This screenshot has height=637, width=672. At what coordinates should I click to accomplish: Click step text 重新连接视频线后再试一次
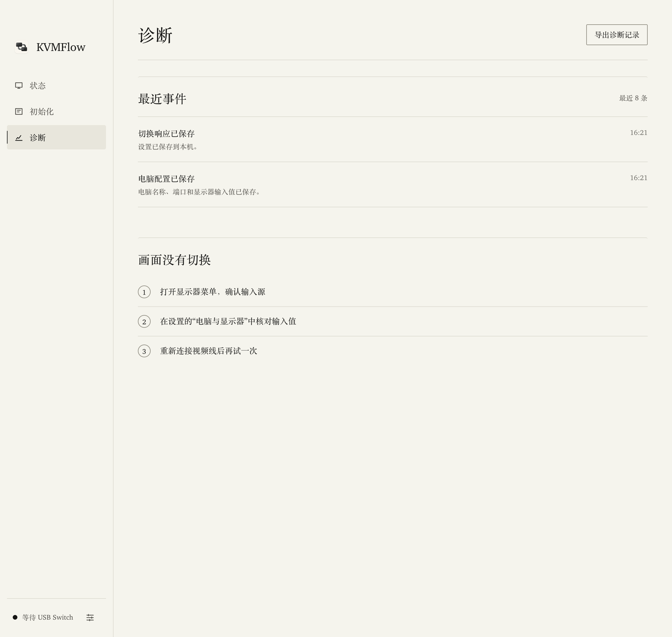coord(209,351)
